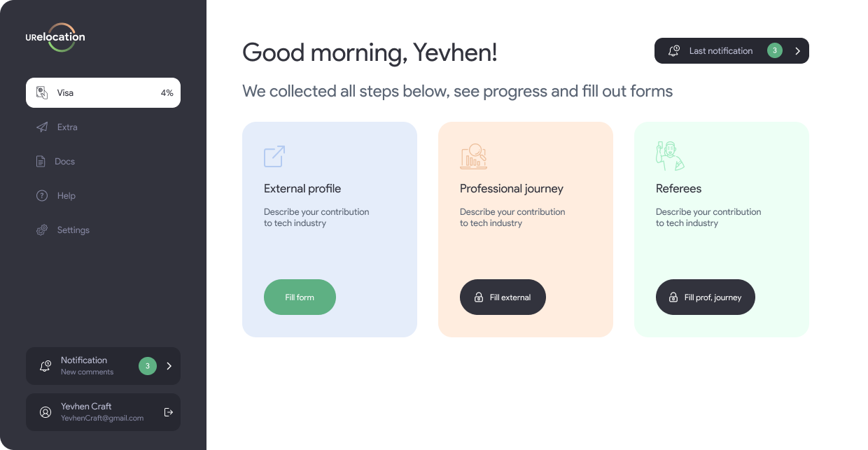
Task: Click the Docs document icon
Action: coord(41,162)
